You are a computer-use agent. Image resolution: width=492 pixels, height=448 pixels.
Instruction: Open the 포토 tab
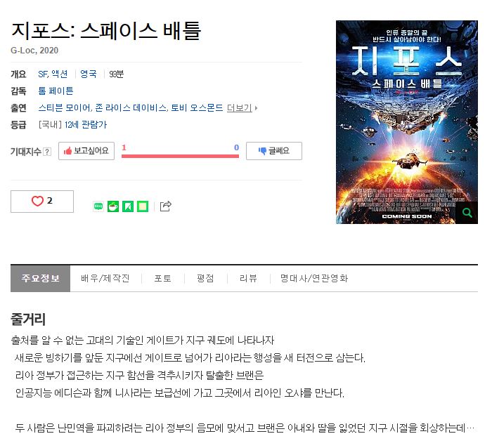point(162,278)
